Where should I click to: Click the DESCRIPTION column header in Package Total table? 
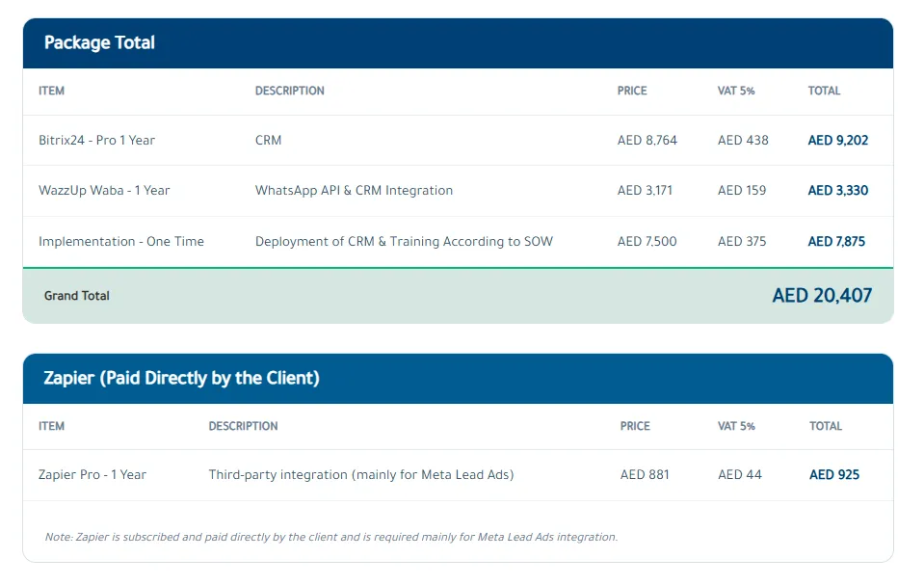(289, 91)
